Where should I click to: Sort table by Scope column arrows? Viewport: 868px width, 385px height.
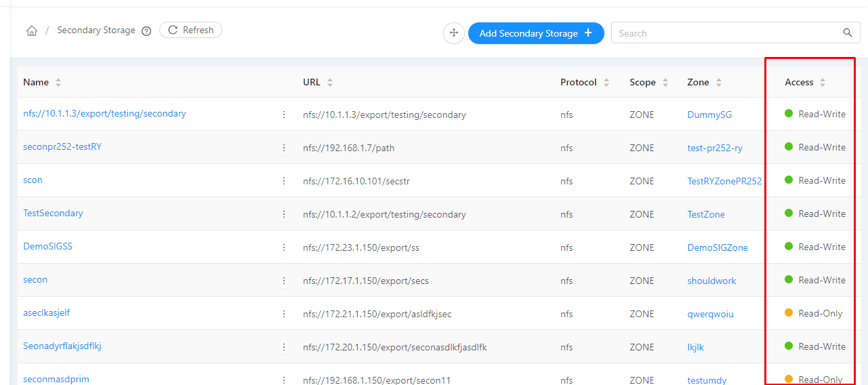tap(665, 83)
